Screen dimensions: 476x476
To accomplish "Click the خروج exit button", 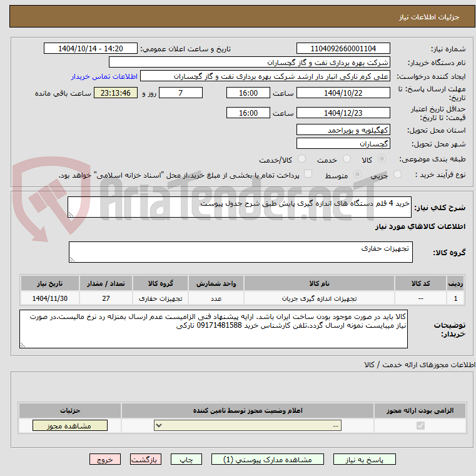I will pos(104,460).
